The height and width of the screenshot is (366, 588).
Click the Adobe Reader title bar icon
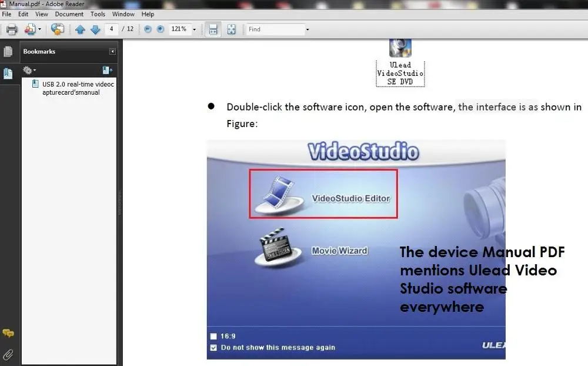click(3, 4)
